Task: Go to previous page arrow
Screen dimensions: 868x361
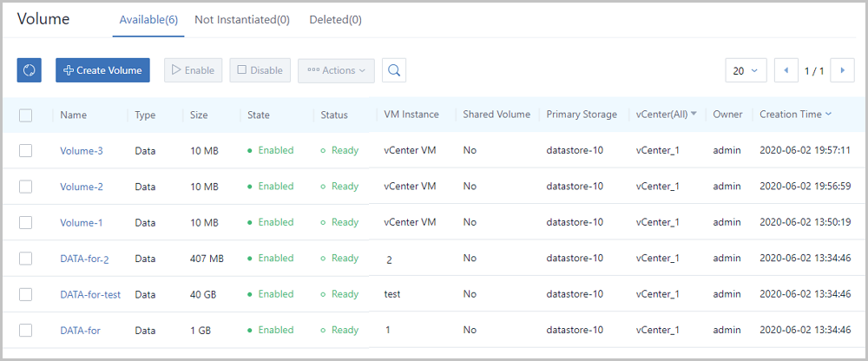Action: click(786, 70)
